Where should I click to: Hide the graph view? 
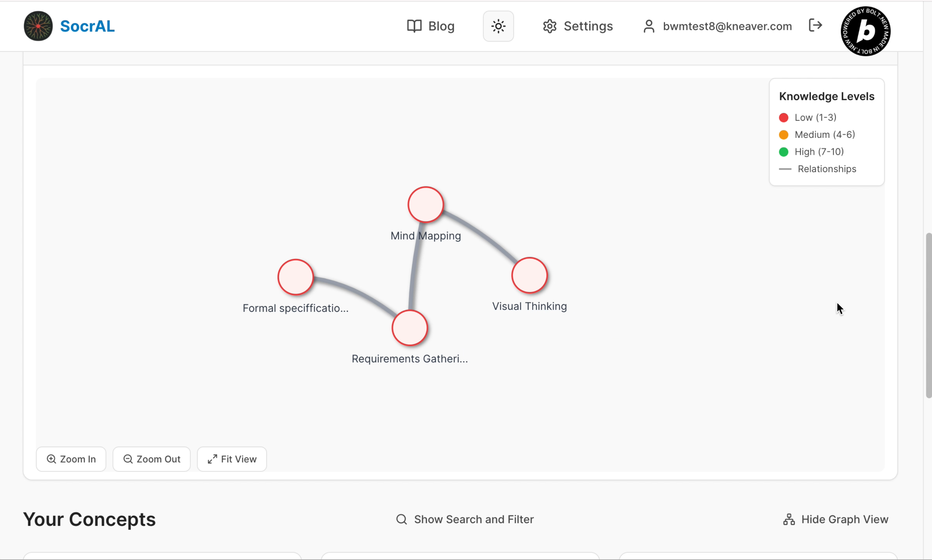click(836, 519)
